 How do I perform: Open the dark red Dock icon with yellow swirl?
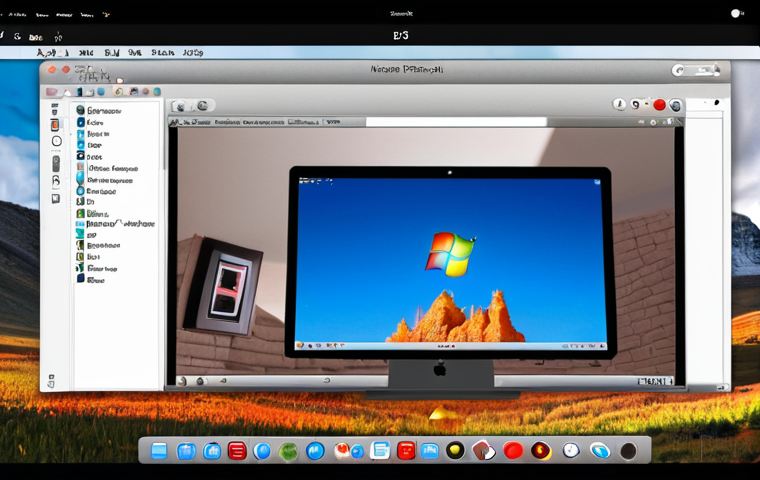541,450
